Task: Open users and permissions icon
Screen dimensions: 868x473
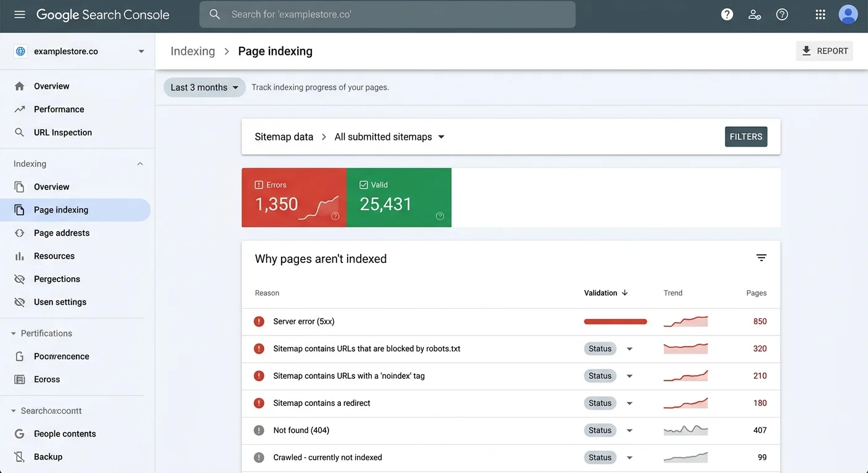Action: (755, 14)
